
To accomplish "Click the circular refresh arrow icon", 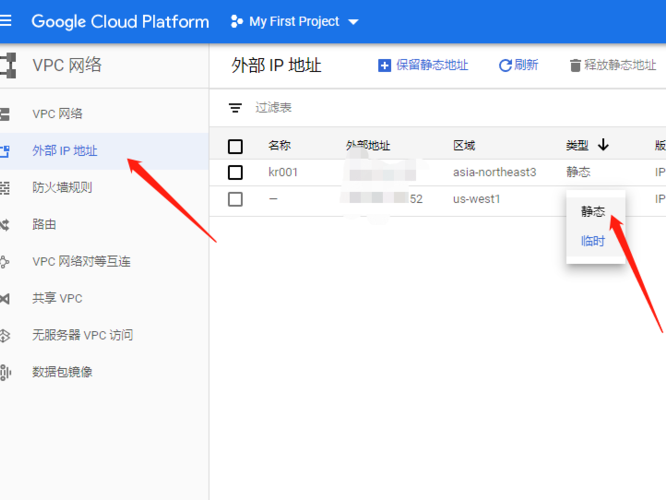I will point(505,65).
